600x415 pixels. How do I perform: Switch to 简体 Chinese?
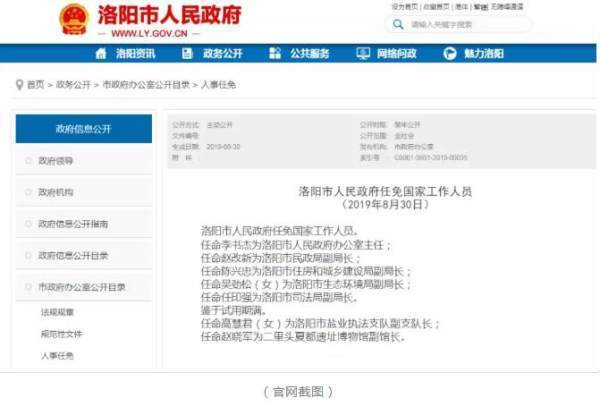pos(461,7)
